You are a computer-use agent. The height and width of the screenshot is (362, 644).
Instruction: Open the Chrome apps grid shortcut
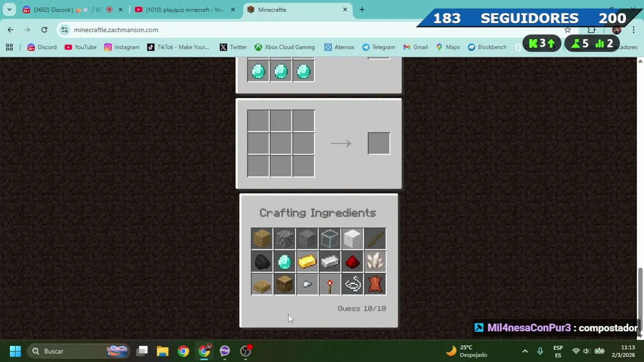click(x=9, y=47)
